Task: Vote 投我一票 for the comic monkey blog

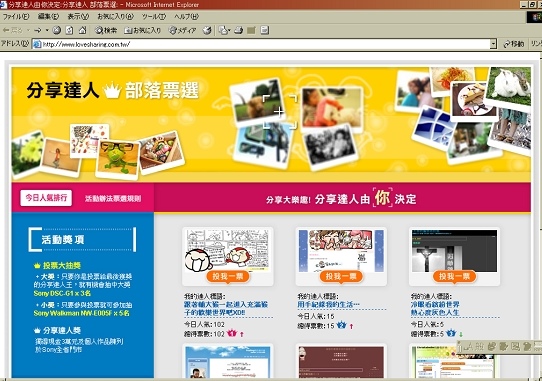Action: point(227,276)
